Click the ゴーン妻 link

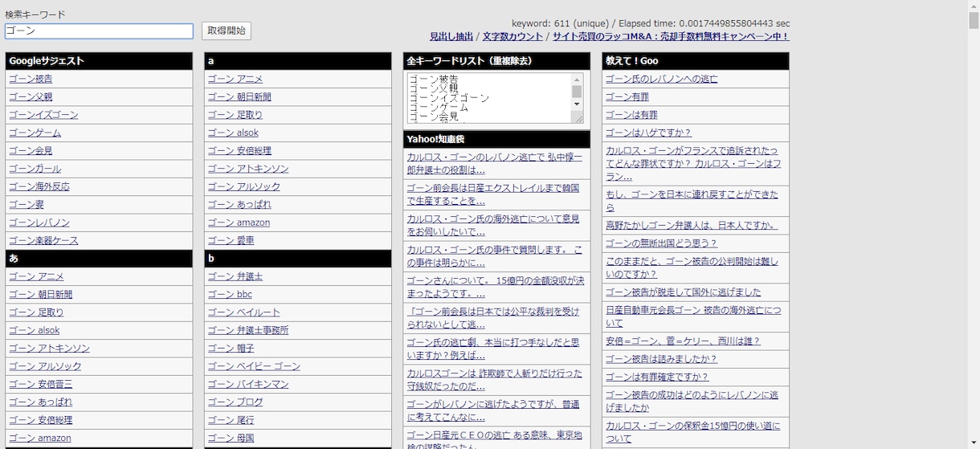click(27, 204)
